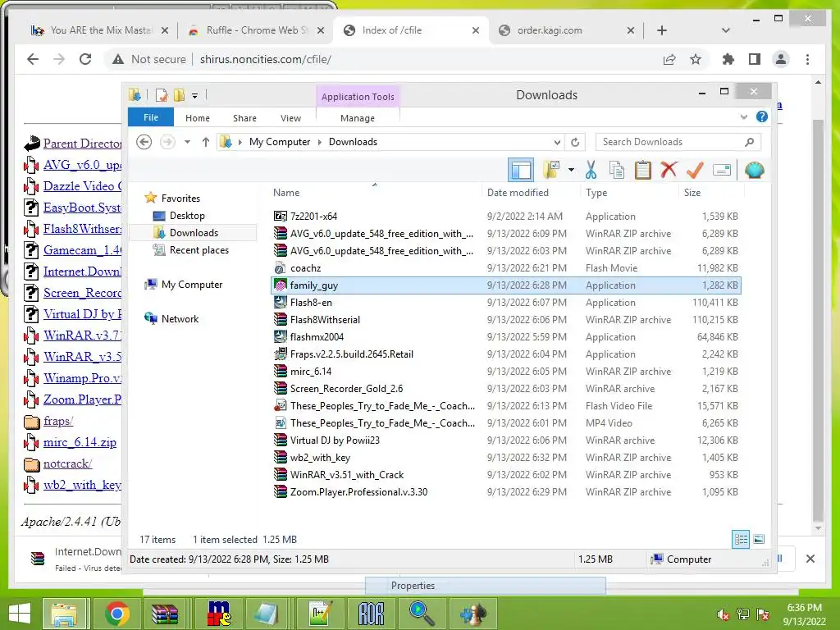Open the Share ribbon tab
840x630 pixels.
point(244,118)
